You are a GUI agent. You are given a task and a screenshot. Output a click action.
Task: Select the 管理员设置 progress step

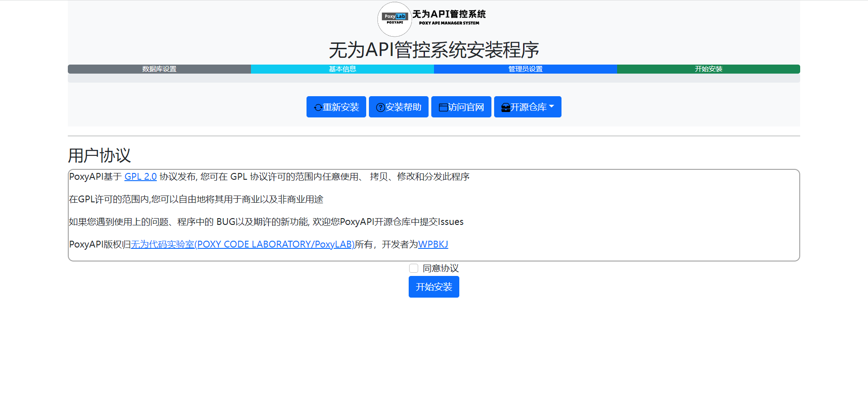tap(525, 69)
